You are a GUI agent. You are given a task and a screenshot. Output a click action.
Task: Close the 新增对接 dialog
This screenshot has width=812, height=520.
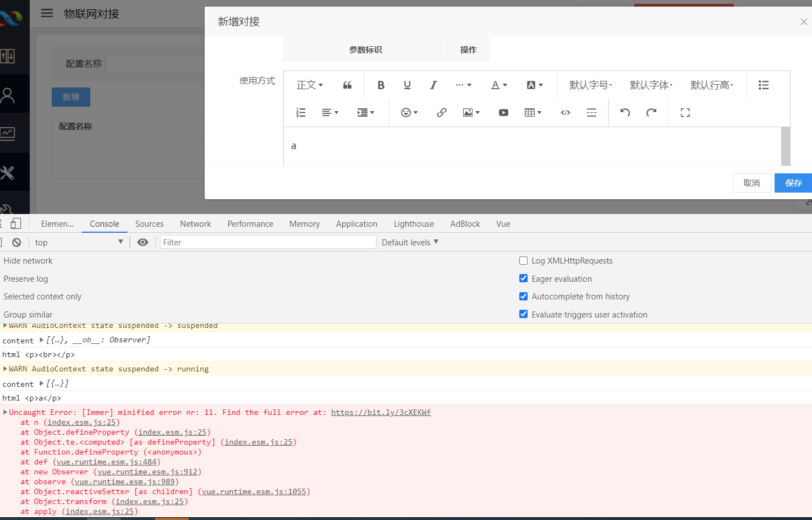click(804, 22)
